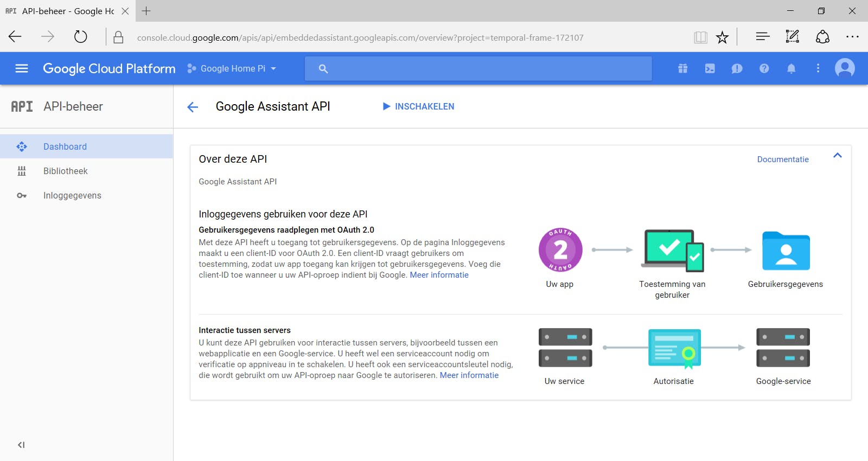Select Dashboard in the sidebar
This screenshot has width=868, height=461.
(87, 146)
